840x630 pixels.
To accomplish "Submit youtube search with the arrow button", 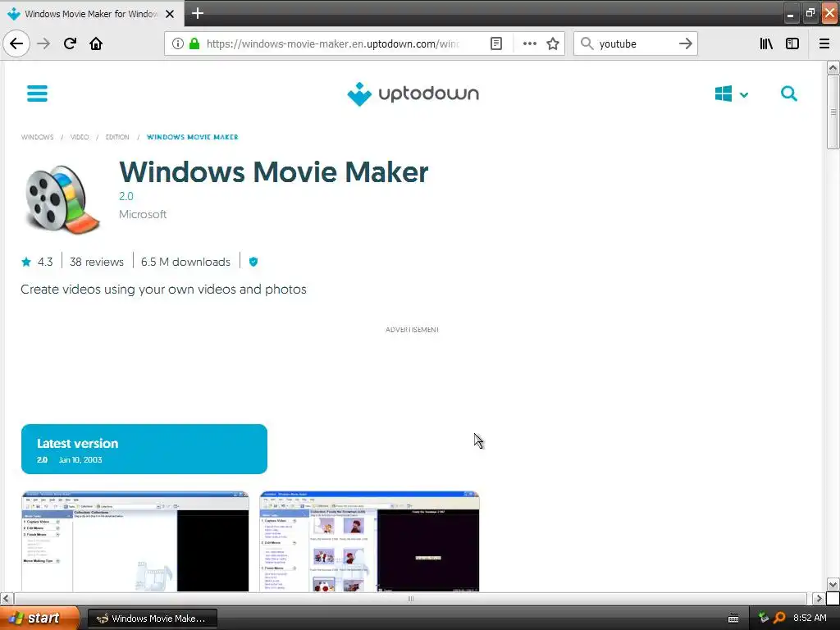I will pos(685,43).
